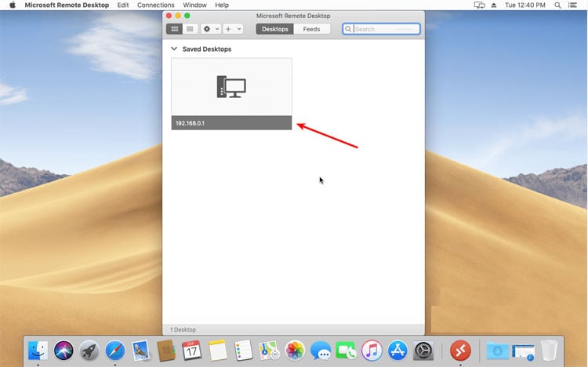This screenshot has height=367, width=588.
Task: Open the plus add menu
Action: [233, 29]
